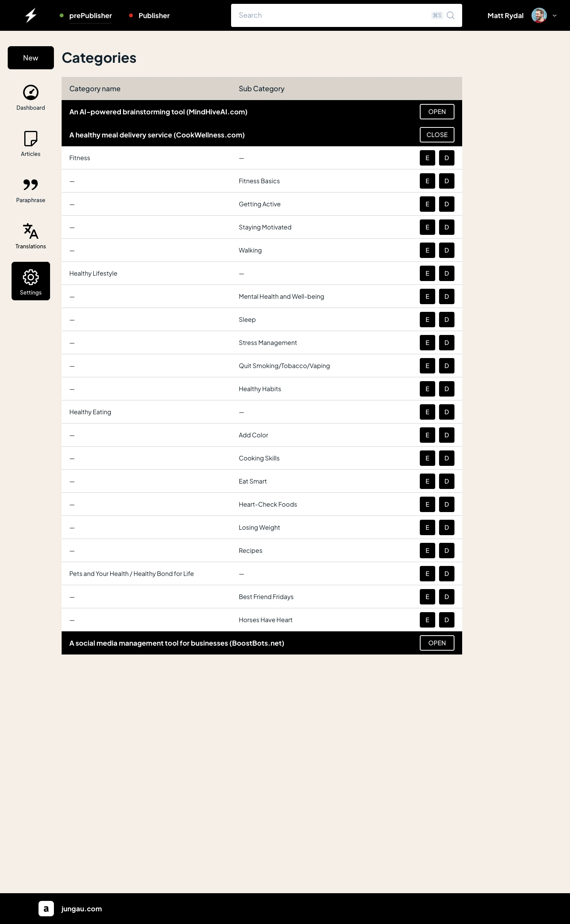570x924 pixels.
Task: Edit the Fitness Basics sub category
Action: [x=427, y=181]
